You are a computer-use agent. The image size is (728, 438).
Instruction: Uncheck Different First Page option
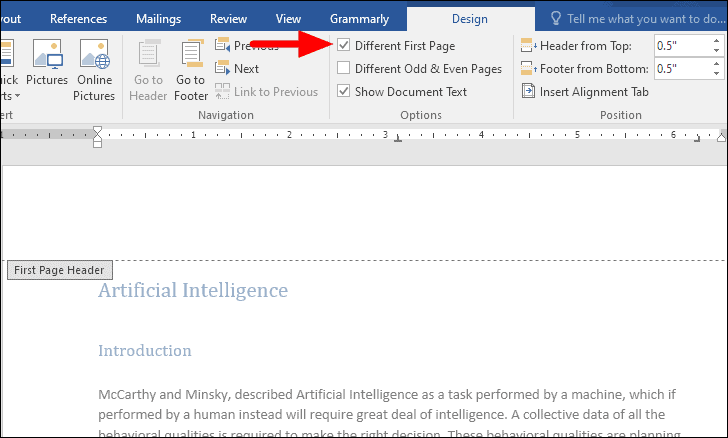click(344, 45)
